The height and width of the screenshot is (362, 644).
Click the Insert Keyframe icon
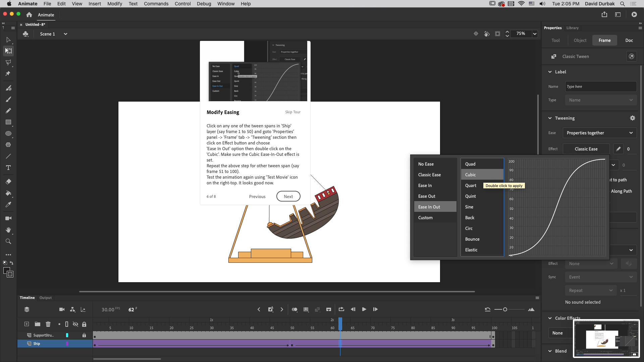pyautogui.click(x=271, y=309)
